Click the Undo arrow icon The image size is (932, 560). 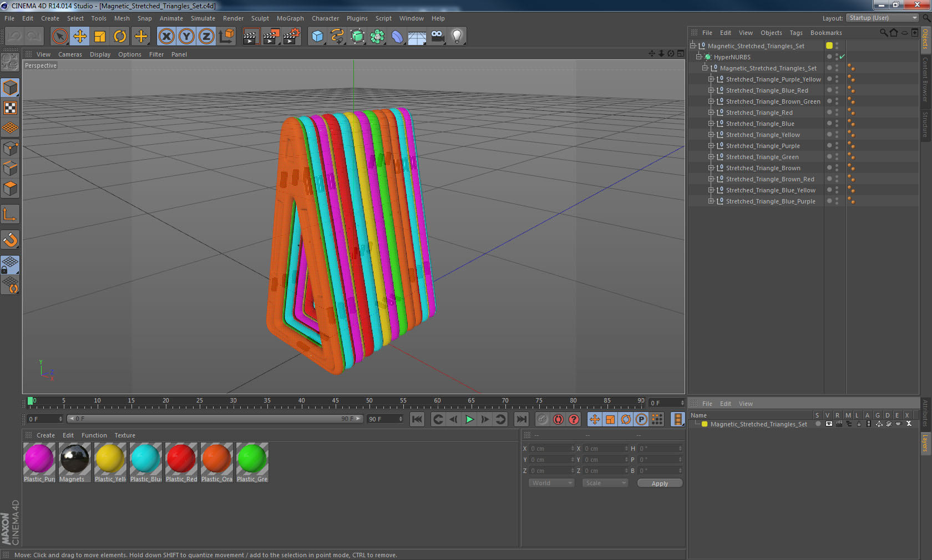coord(14,37)
